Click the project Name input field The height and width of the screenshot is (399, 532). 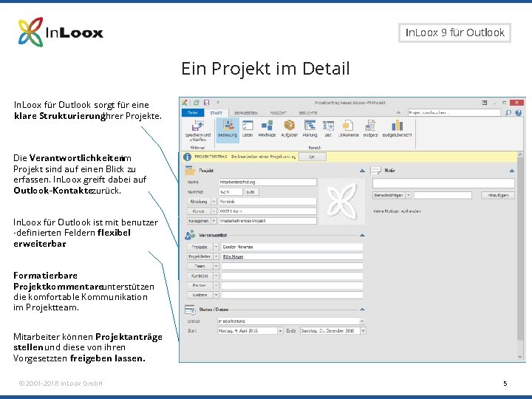(x=267, y=183)
